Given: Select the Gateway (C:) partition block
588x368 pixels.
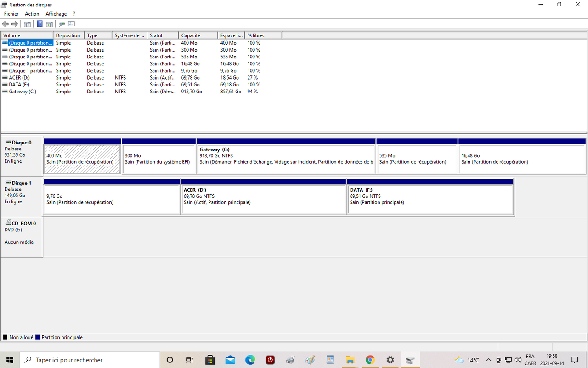Looking at the screenshot, I should pos(286,156).
